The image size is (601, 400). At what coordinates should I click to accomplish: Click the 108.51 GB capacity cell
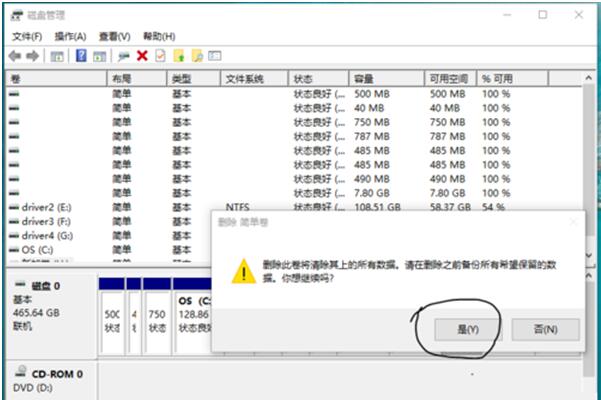click(377, 207)
